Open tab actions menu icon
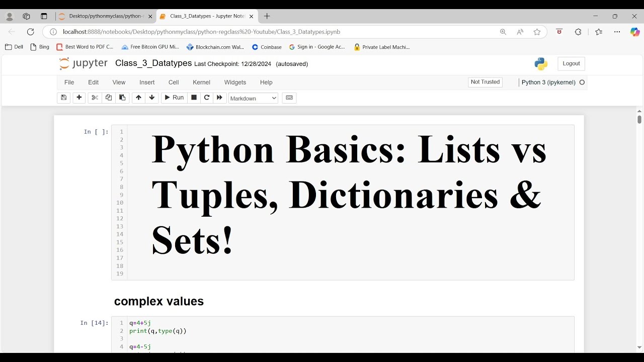Screen dimensions: 644x362 pyautogui.click(x=44, y=16)
